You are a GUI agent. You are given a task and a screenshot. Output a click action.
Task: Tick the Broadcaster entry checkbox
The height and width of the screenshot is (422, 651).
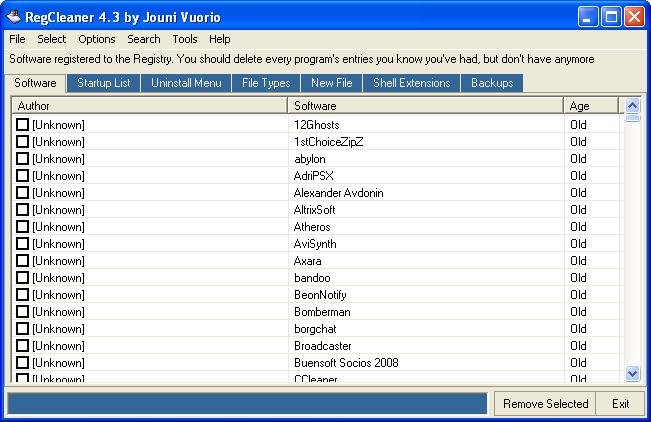[22, 346]
